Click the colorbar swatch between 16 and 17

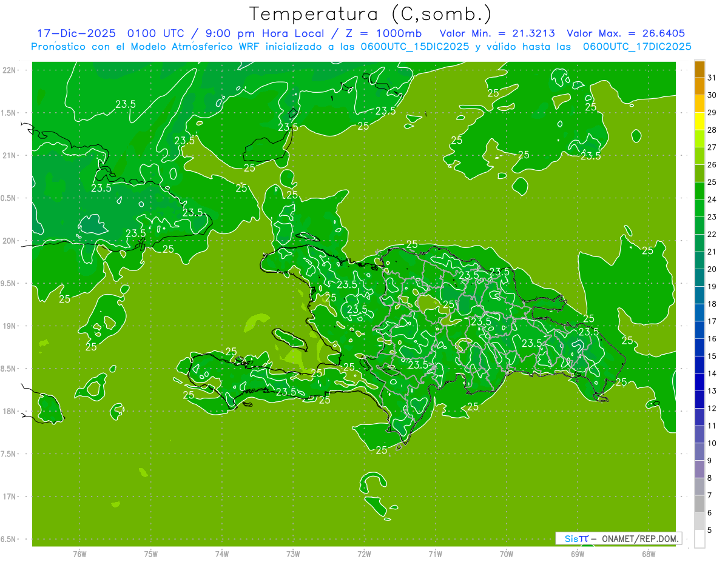699,330
